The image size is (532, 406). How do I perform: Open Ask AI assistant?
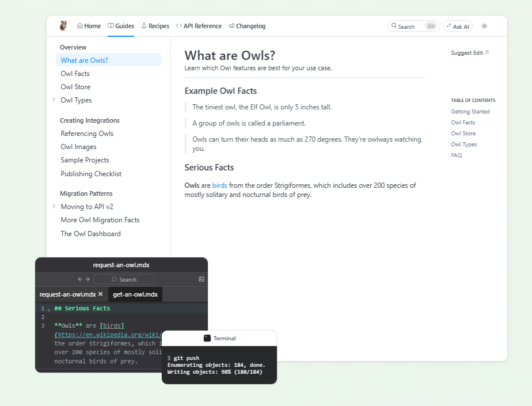(457, 26)
